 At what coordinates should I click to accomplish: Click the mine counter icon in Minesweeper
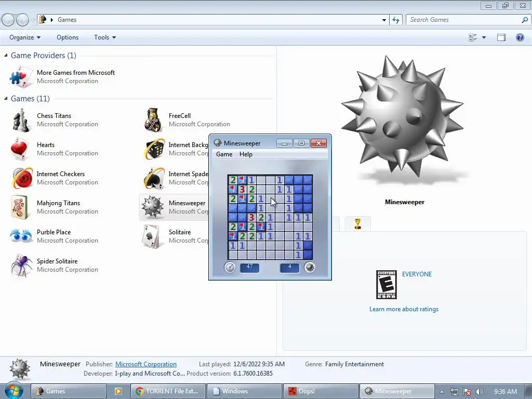[310, 268]
